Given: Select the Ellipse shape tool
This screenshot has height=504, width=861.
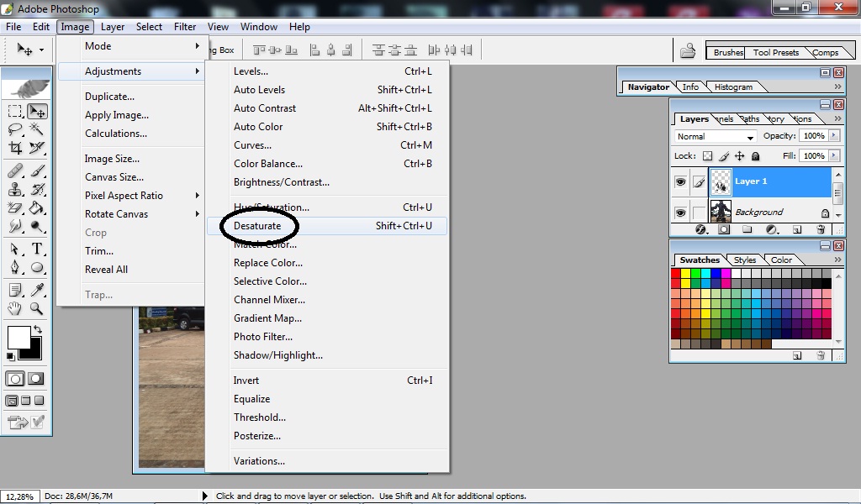Looking at the screenshot, I should point(37,267).
